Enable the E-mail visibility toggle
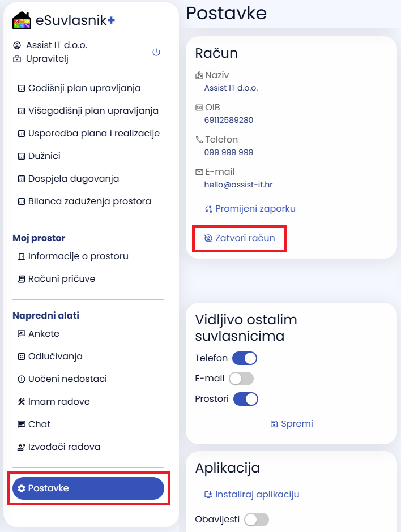Screen dimensions: 401x532 click(241, 379)
